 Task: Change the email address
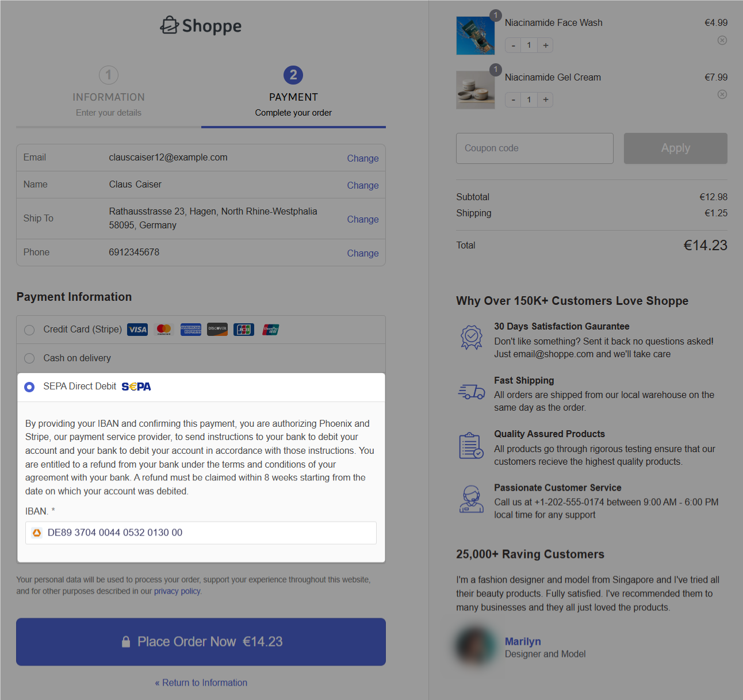[x=362, y=158]
